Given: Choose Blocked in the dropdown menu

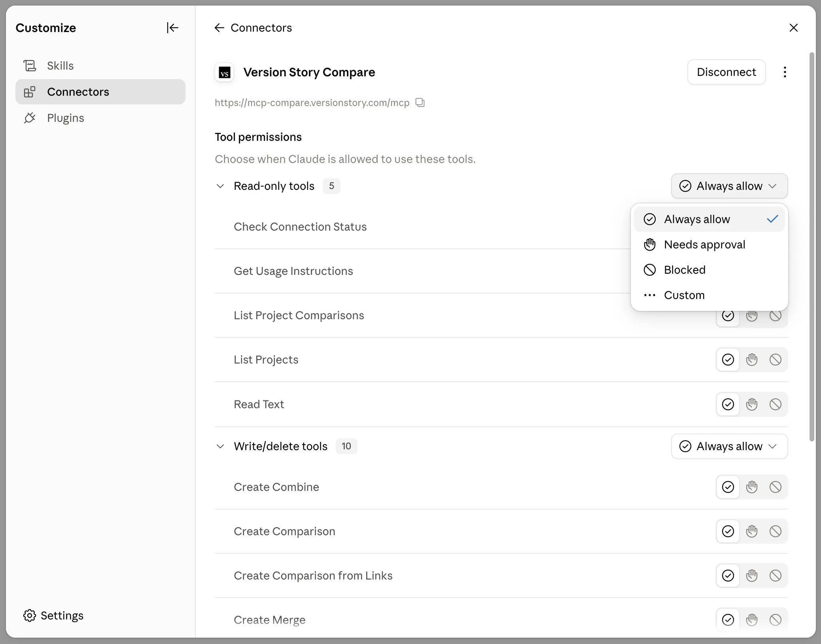Looking at the screenshot, I should 709,270.
